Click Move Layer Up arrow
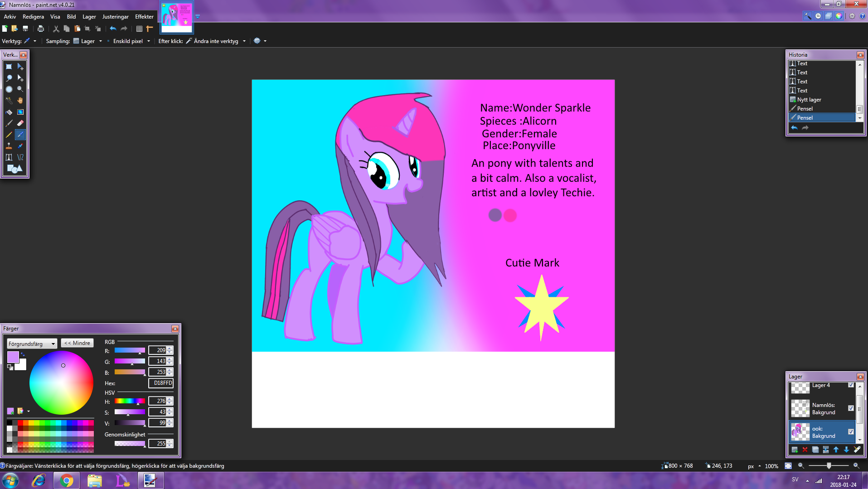Viewport: 868px width, 489px height. coord(836,450)
